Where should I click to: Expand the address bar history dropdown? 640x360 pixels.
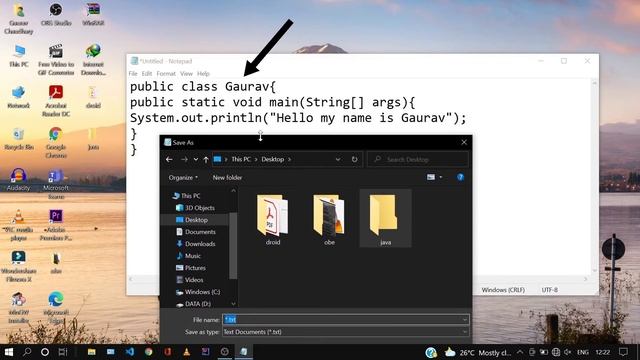338,159
